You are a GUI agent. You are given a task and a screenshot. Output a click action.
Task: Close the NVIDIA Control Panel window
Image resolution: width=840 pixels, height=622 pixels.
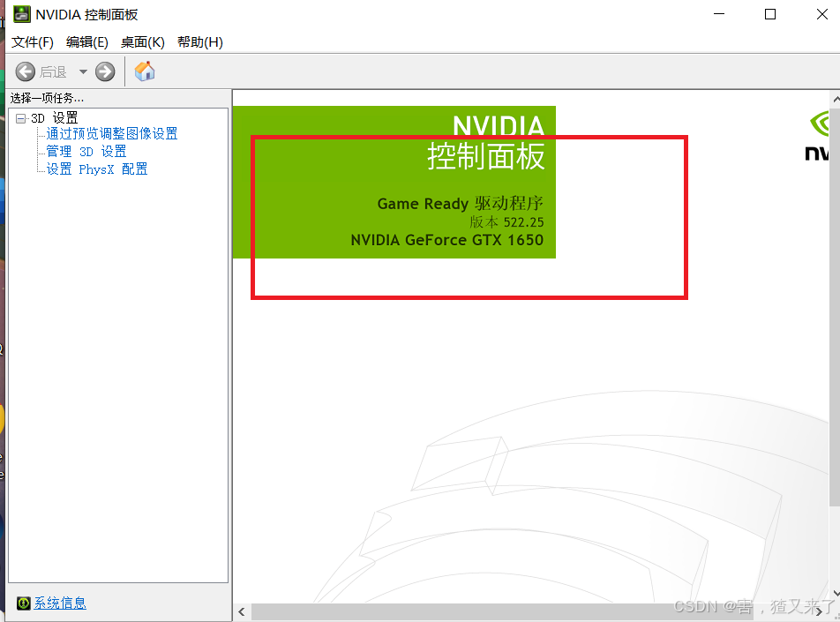click(822, 14)
